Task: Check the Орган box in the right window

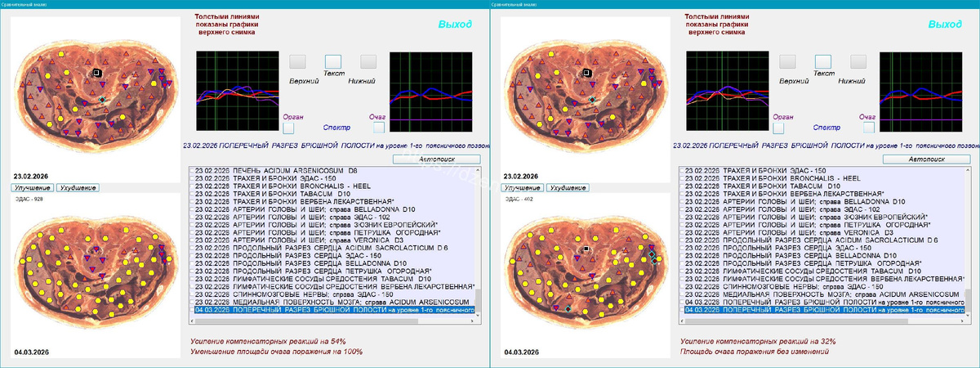Action: pyautogui.click(x=778, y=128)
